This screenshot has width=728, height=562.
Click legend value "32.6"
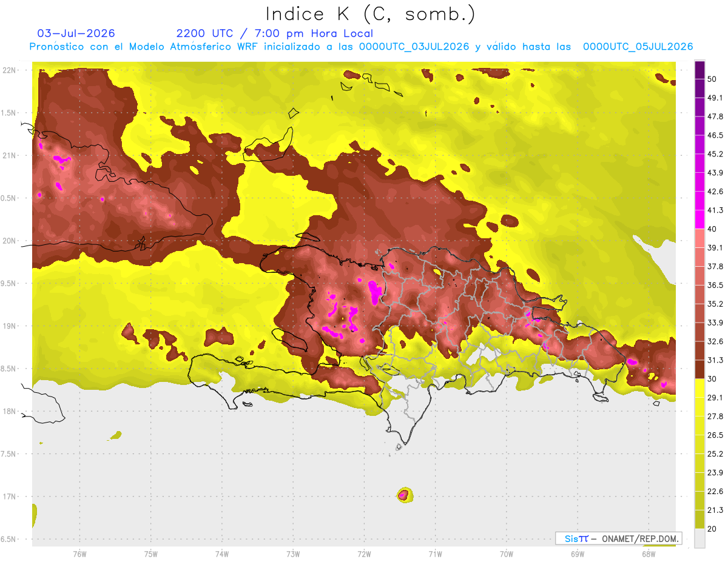pyautogui.click(x=715, y=341)
